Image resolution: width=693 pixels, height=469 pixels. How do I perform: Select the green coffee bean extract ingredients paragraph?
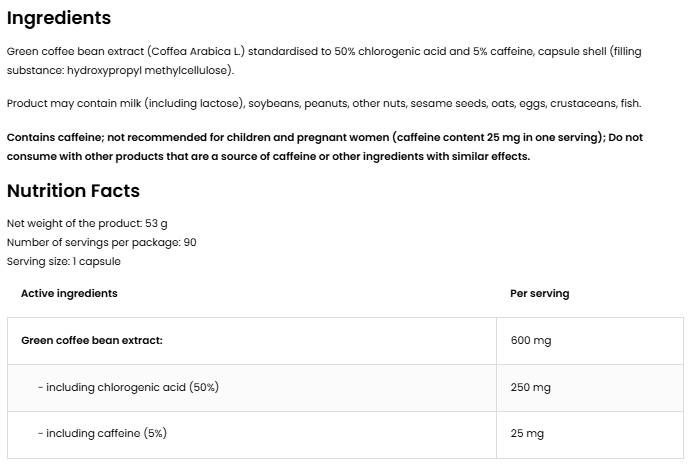point(320,61)
